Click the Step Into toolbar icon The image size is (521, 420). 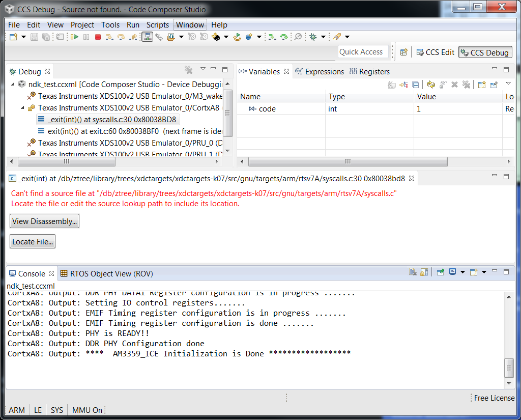tap(109, 37)
